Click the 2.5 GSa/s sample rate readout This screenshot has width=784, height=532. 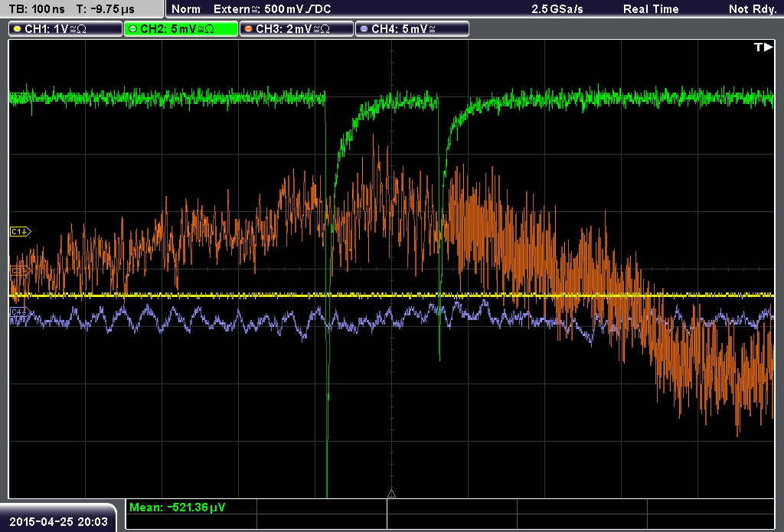click(x=557, y=9)
